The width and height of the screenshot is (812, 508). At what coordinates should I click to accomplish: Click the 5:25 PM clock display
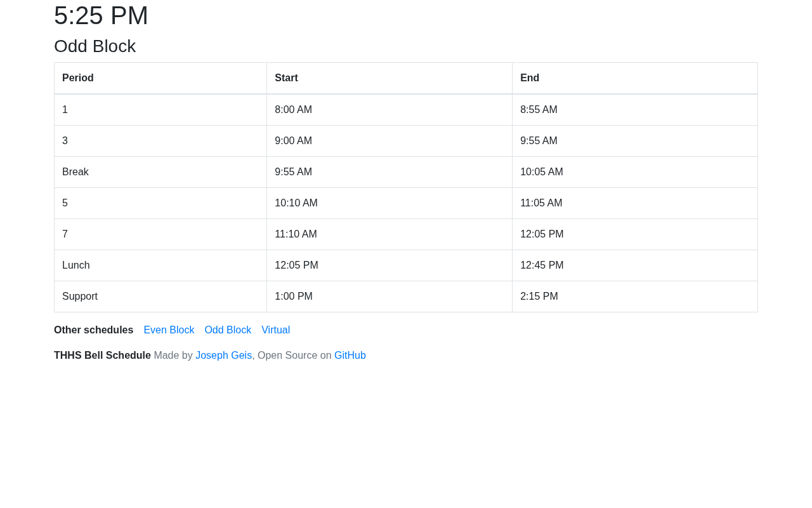(101, 16)
